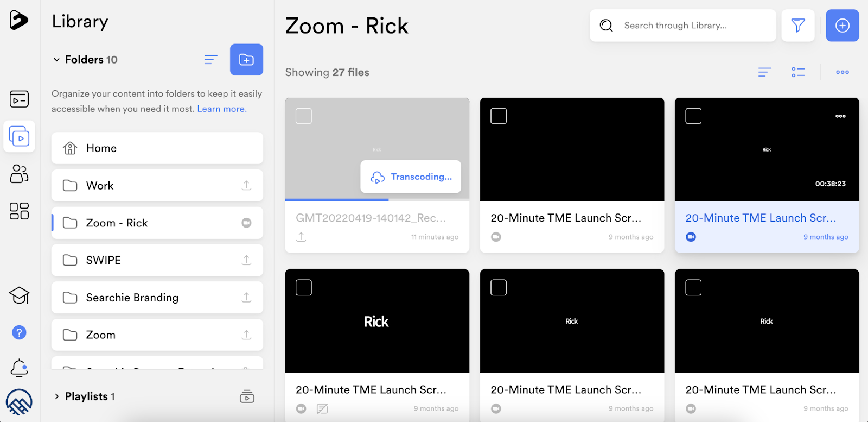Image resolution: width=868 pixels, height=422 pixels.
Task: Open the thumbnail with bold Rick text
Action: coord(377,321)
